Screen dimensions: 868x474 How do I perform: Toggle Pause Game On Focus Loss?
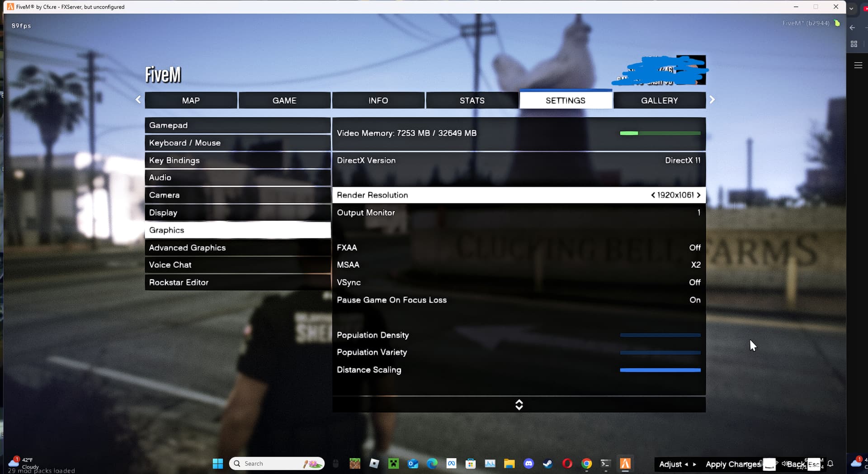click(x=519, y=300)
